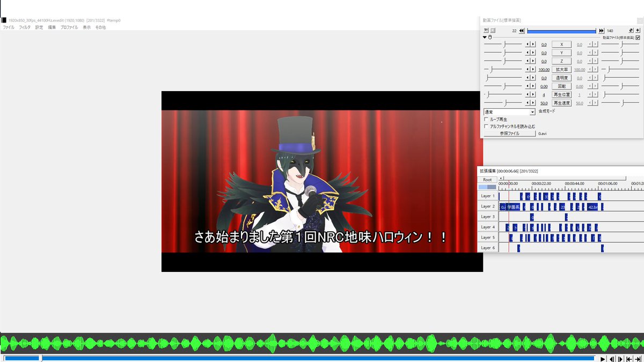Click the 00:00:44.00 mark on time ruler
This screenshot has height=362, width=644.
click(574, 183)
